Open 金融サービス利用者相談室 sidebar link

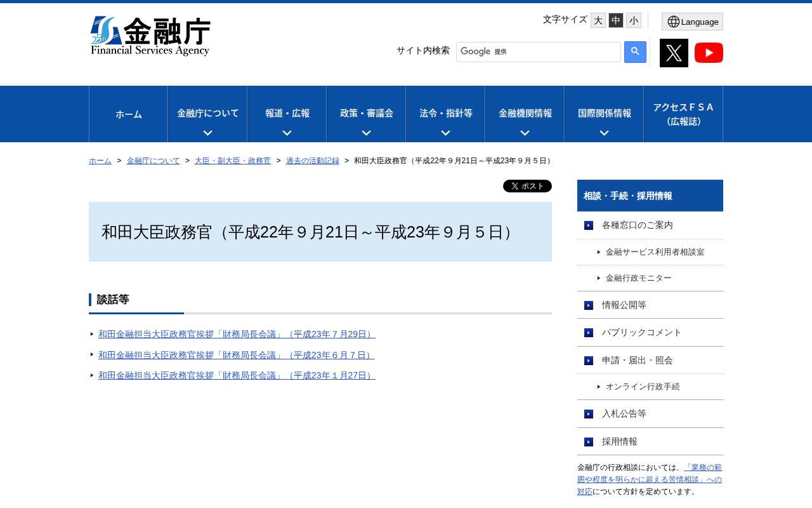[650, 252]
